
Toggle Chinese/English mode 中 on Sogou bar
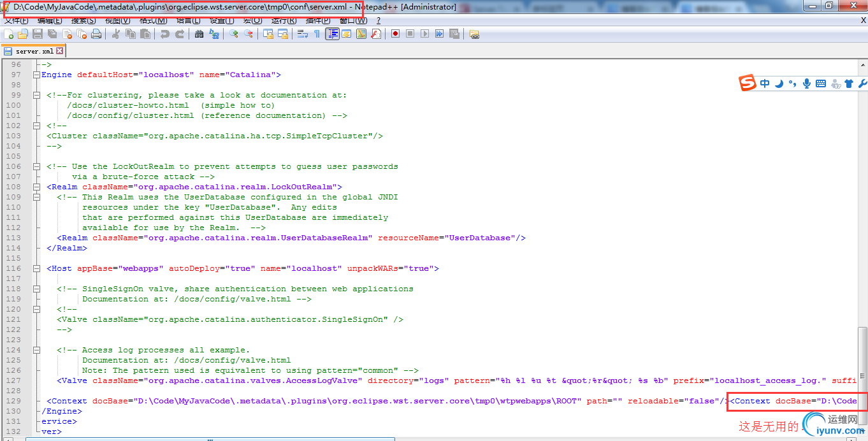click(765, 83)
